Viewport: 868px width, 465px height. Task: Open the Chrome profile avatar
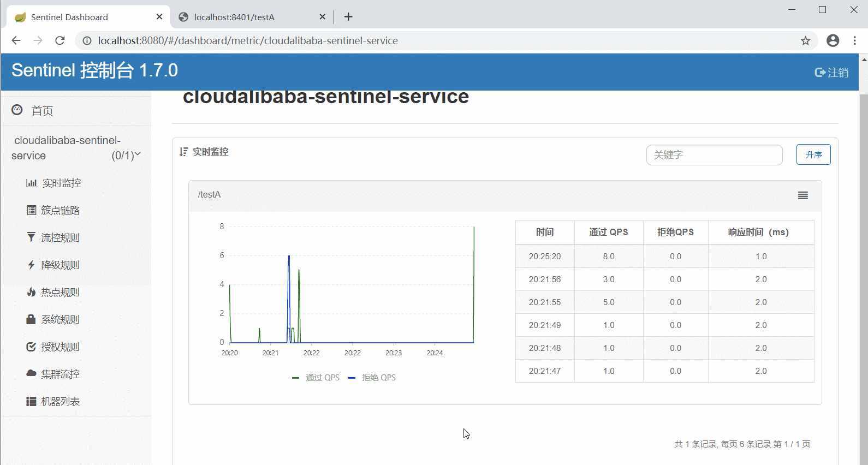(833, 40)
